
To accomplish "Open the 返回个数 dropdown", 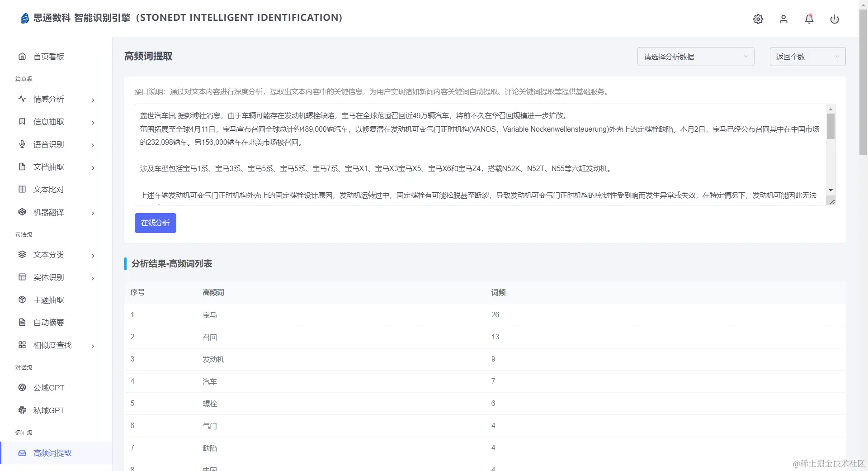I will (x=807, y=57).
